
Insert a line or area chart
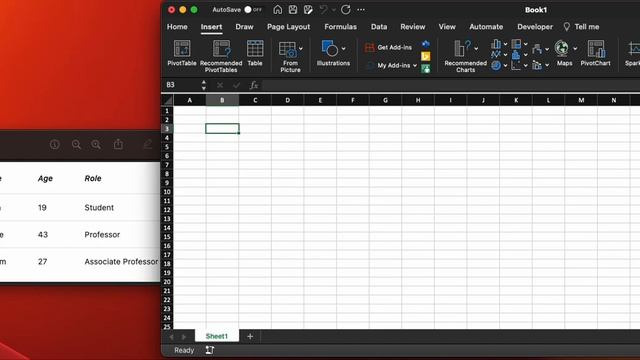pos(496,54)
